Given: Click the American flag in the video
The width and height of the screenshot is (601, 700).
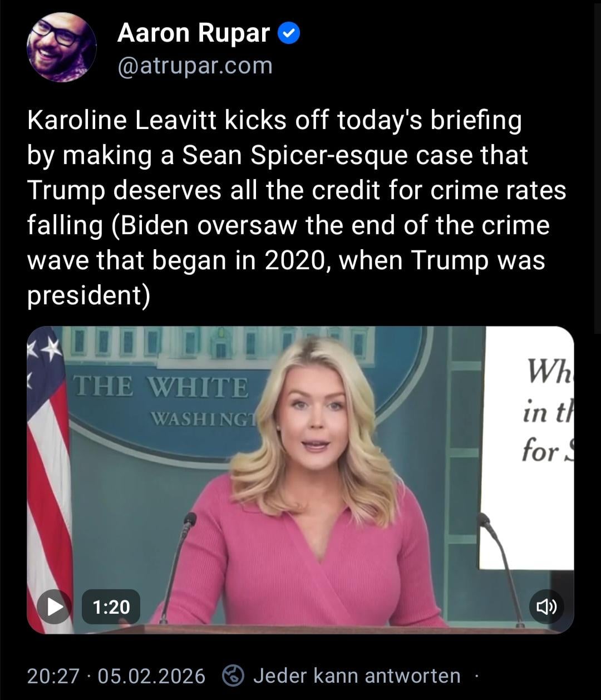Looking at the screenshot, I should tap(49, 473).
